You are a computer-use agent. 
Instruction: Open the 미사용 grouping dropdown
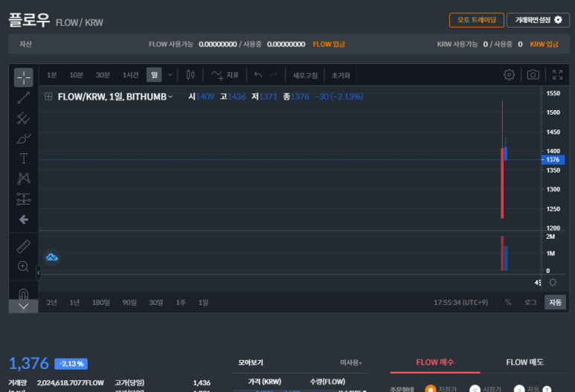[x=351, y=363]
